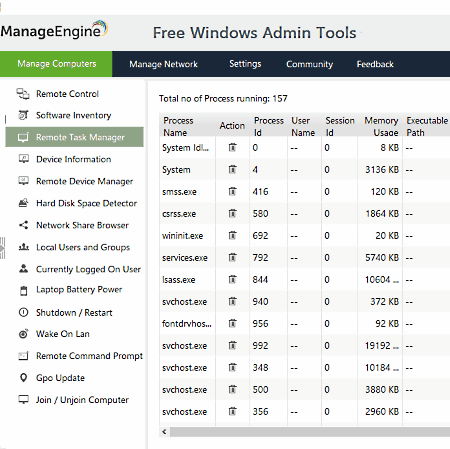This screenshot has height=449, width=450.
Task: Click the Currently Logged On User icon
Action: tap(23, 269)
